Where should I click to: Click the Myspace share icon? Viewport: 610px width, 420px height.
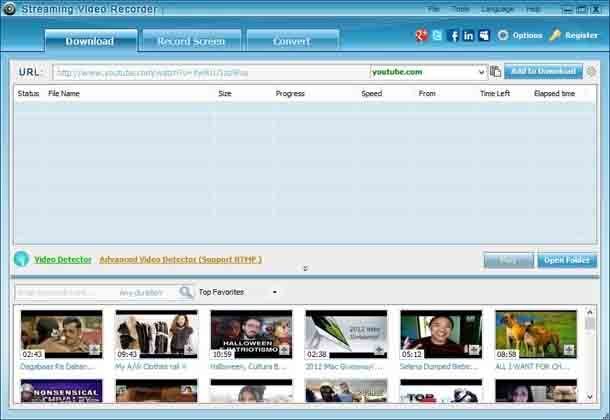click(484, 36)
